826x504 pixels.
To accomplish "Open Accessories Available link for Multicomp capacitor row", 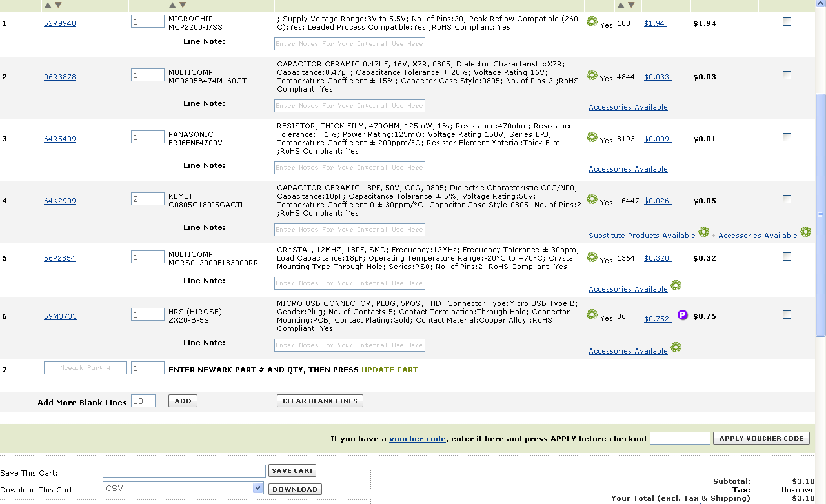I will (x=628, y=107).
